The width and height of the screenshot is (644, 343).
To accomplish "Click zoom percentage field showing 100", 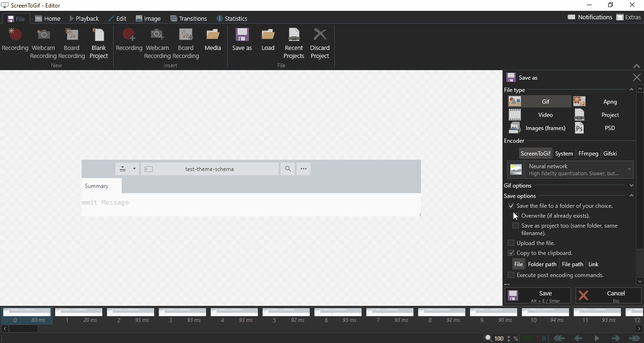I will pos(499,338).
